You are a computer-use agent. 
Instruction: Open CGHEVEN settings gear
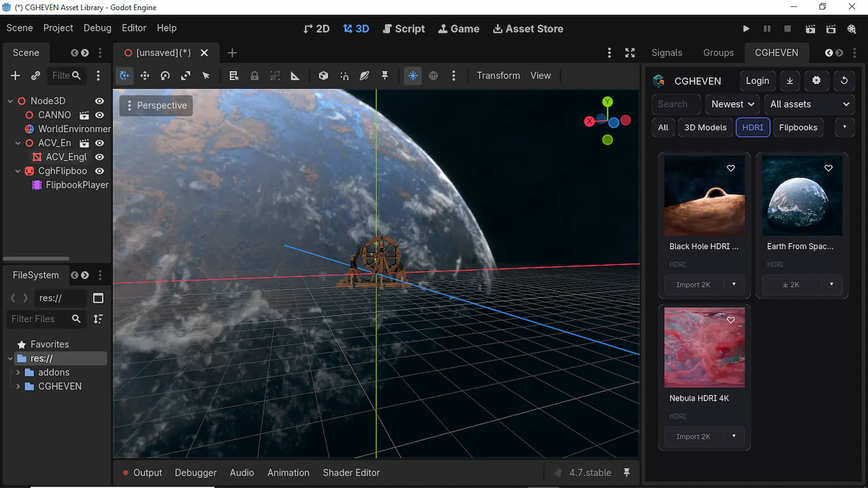click(816, 81)
